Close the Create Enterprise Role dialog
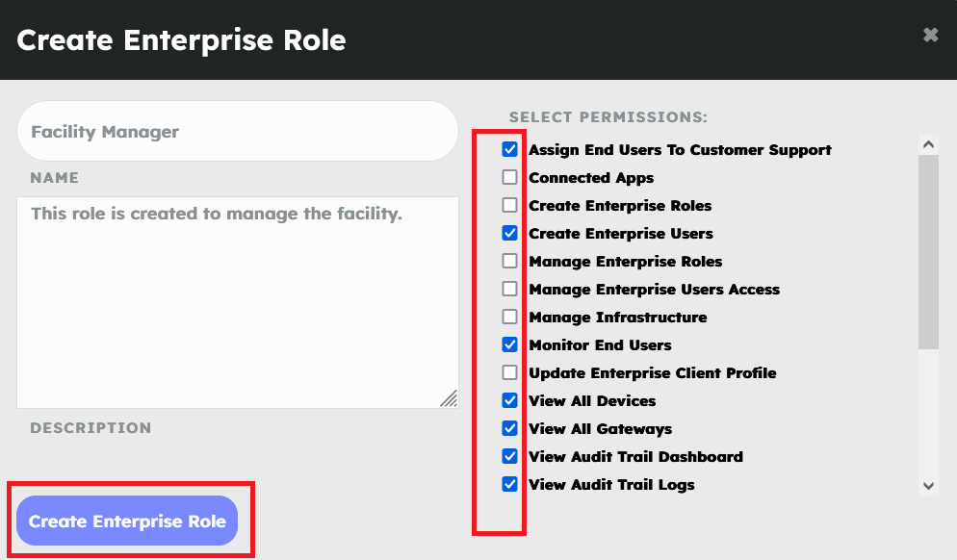 pos(930,35)
